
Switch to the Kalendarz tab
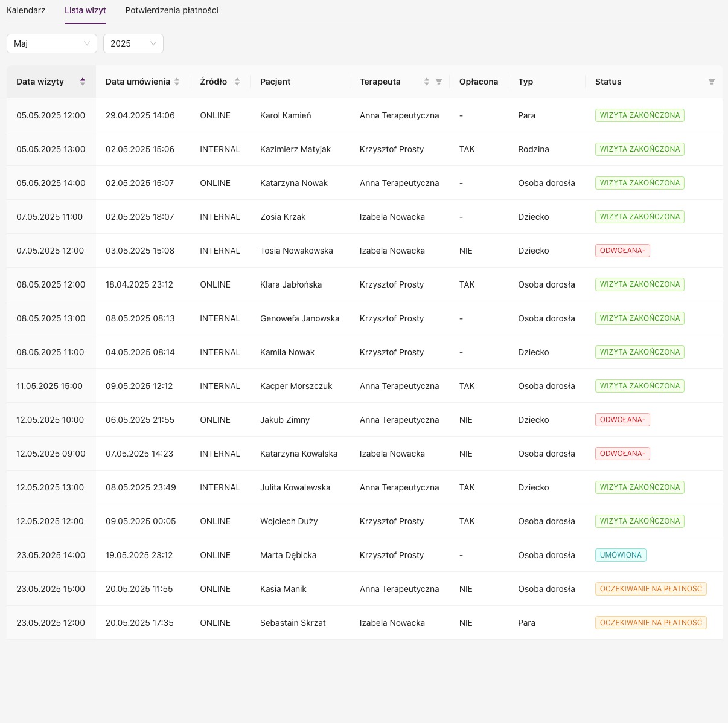tap(26, 10)
